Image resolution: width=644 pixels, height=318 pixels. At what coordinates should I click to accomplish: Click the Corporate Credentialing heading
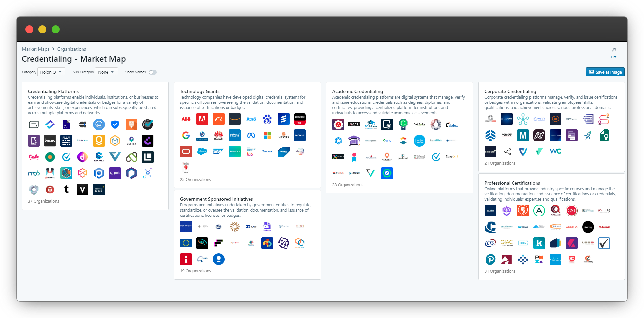(x=510, y=91)
